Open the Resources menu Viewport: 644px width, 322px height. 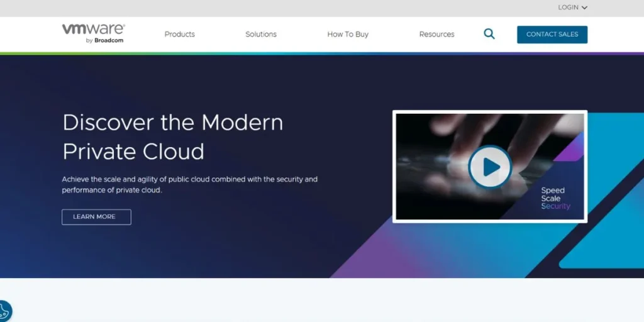coord(436,35)
